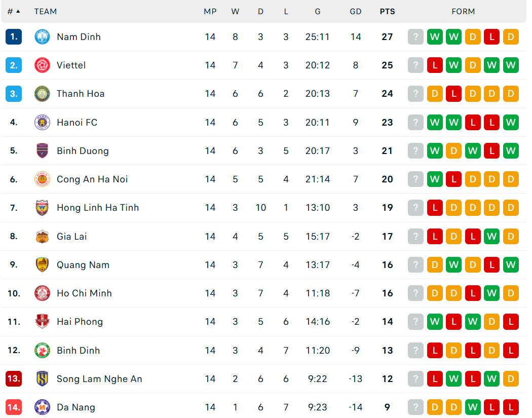
Task: Click the red 14. relegation rank badge
Action: click(14, 407)
